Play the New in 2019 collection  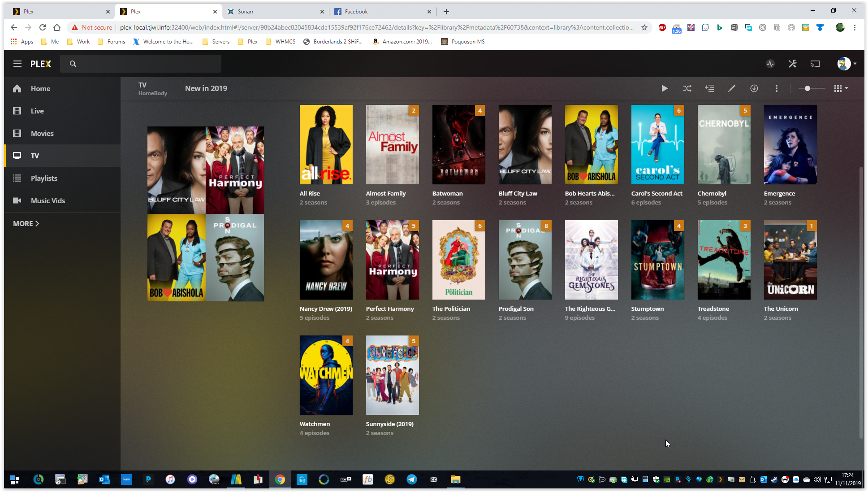665,88
